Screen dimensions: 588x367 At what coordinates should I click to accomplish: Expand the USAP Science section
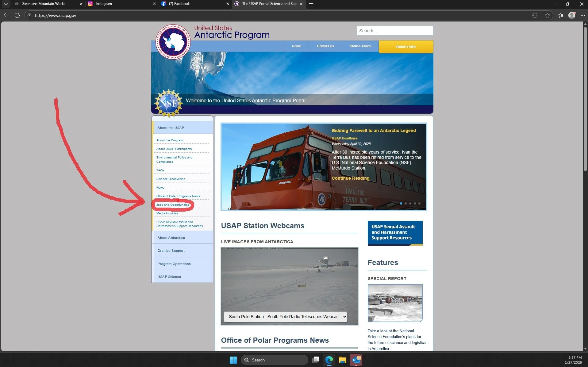coord(183,276)
